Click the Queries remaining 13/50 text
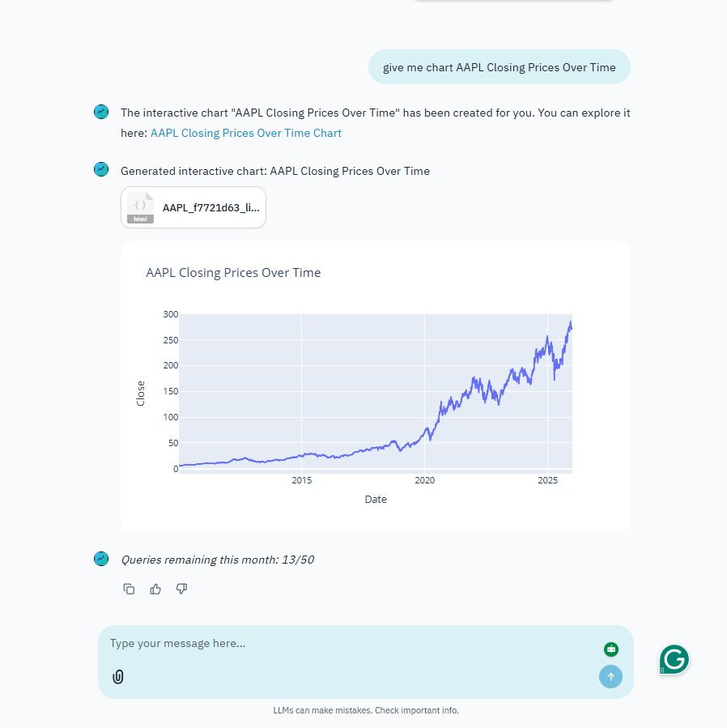This screenshot has height=728, width=727. (218, 559)
